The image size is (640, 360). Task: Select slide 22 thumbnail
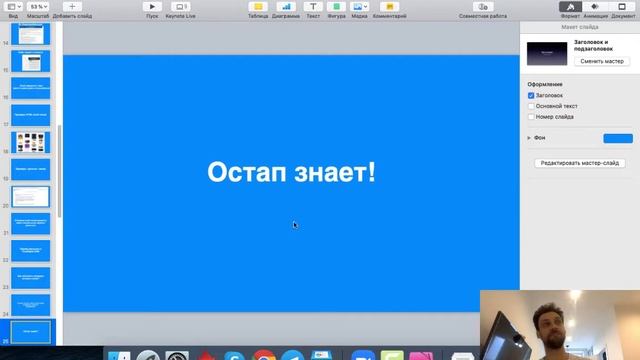(31, 251)
